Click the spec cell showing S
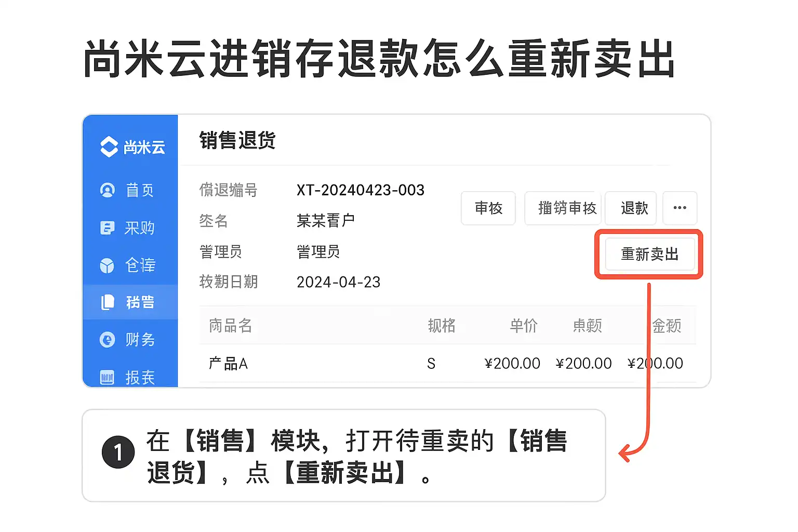798x532 pixels. click(431, 364)
